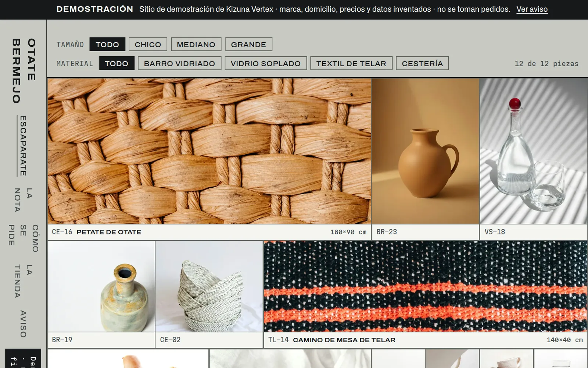This screenshot has height=368, width=588.
Task: Select the GRANDE size filter
Action: [248, 44]
